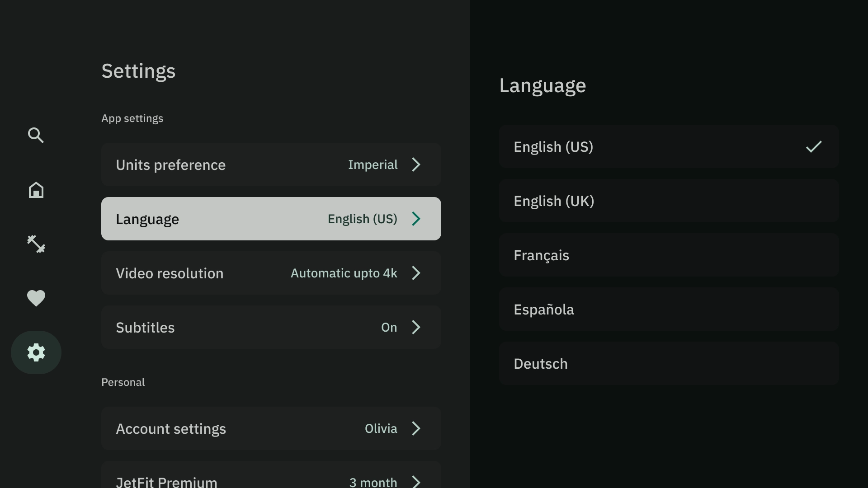Expand the Video resolution setting

tap(271, 273)
